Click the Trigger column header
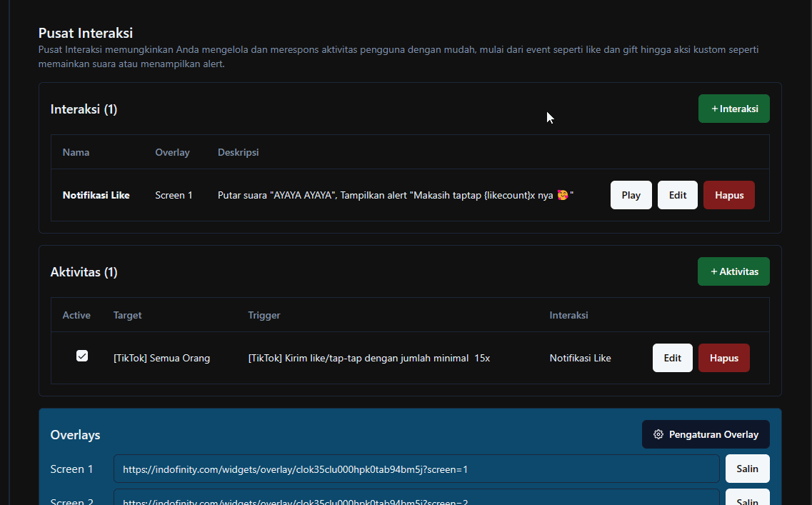 click(x=264, y=315)
